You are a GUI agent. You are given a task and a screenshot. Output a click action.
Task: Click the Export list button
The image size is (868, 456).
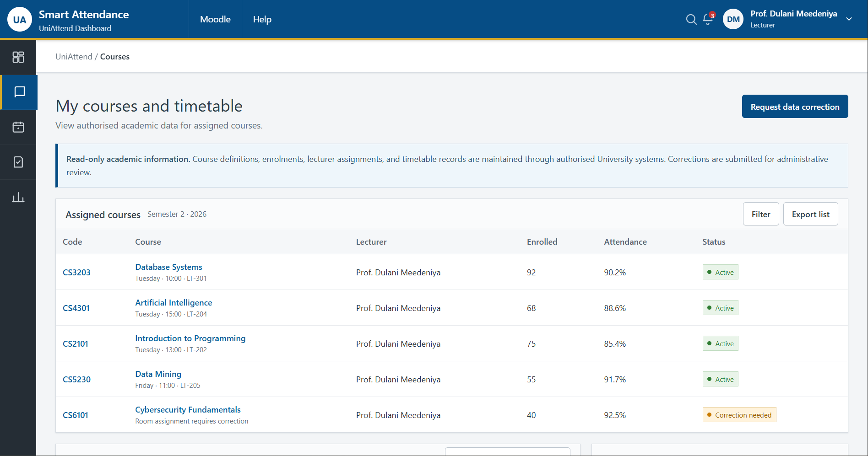click(810, 214)
